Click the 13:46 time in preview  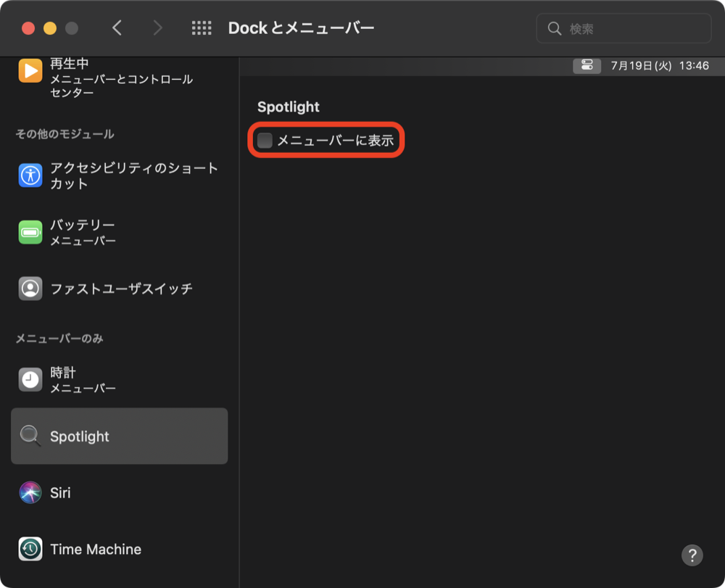pyautogui.click(x=694, y=66)
